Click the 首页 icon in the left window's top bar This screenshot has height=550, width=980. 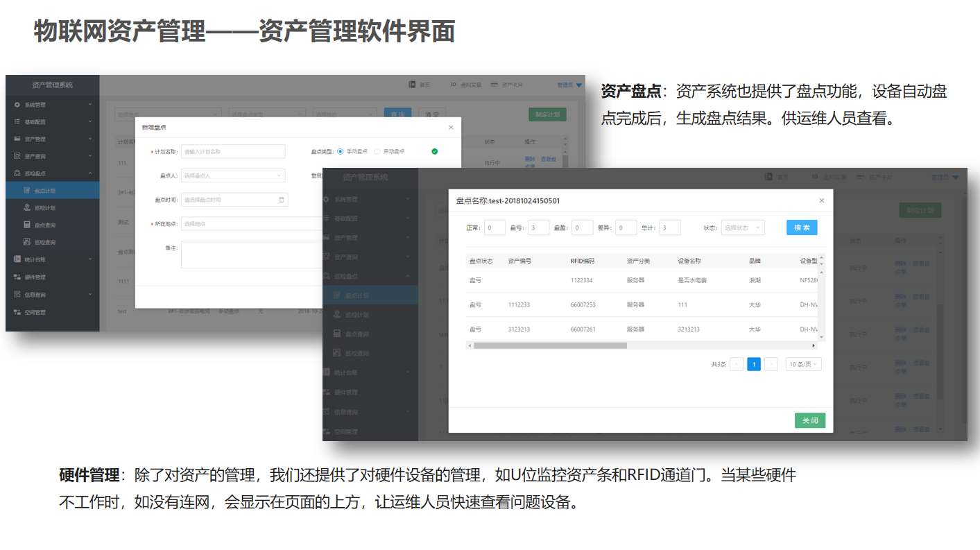[x=412, y=85]
